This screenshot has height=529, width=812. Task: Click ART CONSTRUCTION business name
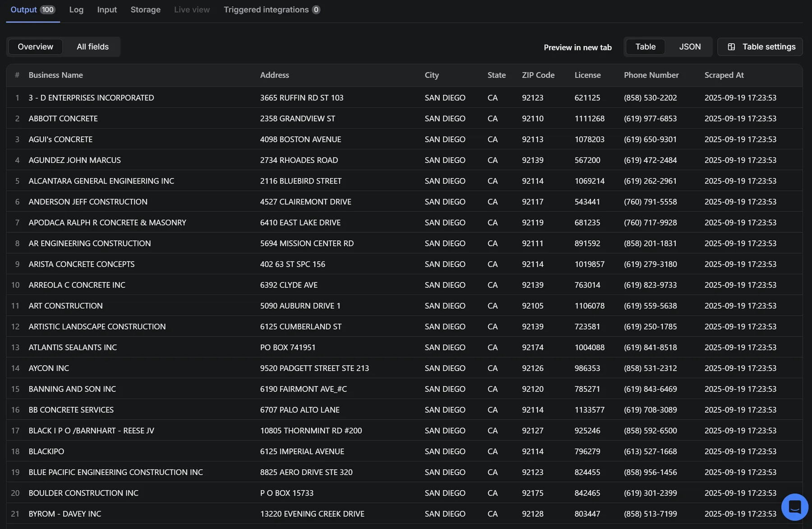(65, 306)
